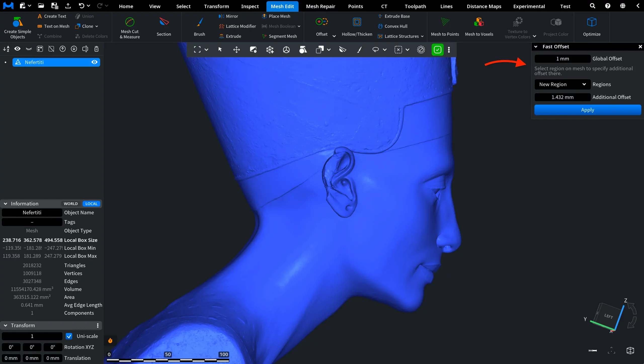
Task: Select the Nefertiti object in the list
Action: pyautogui.click(x=56, y=62)
